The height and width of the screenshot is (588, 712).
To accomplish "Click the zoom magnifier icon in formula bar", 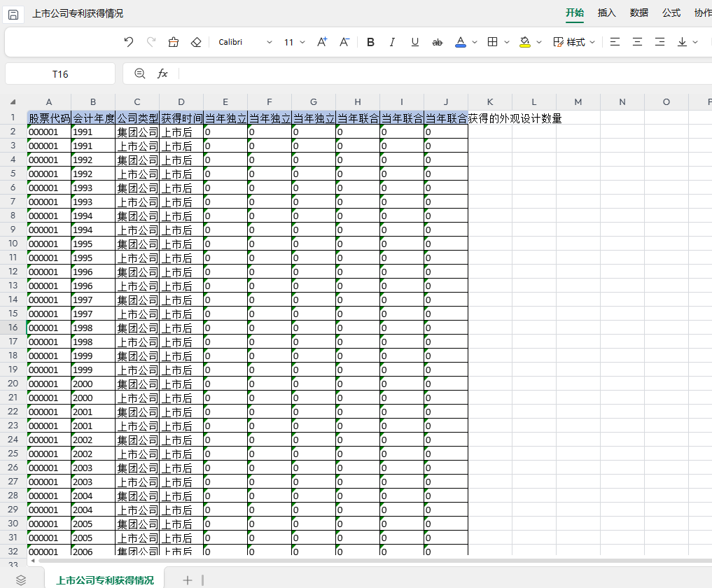I will 140,73.
